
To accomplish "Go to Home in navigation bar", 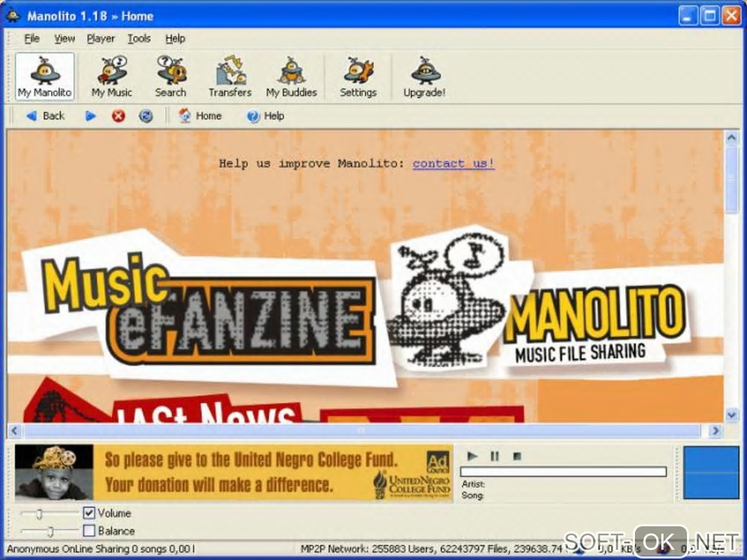I will pyautogui.click(x=200, y=116).
